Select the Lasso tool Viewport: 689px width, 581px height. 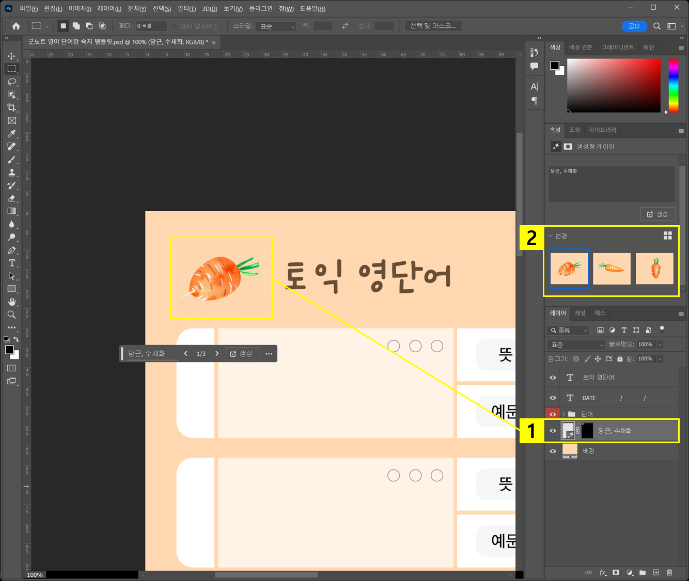point(12,82)
